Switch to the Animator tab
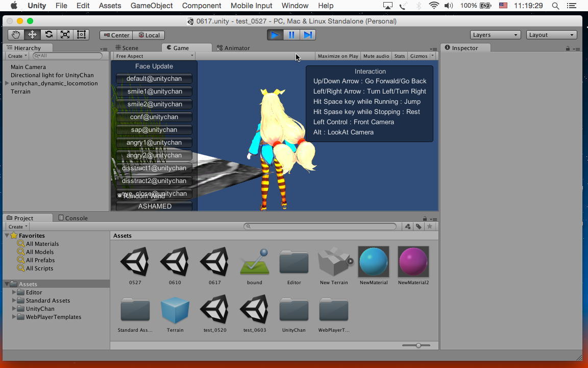588x368 pixels. (x=233, y=48)
